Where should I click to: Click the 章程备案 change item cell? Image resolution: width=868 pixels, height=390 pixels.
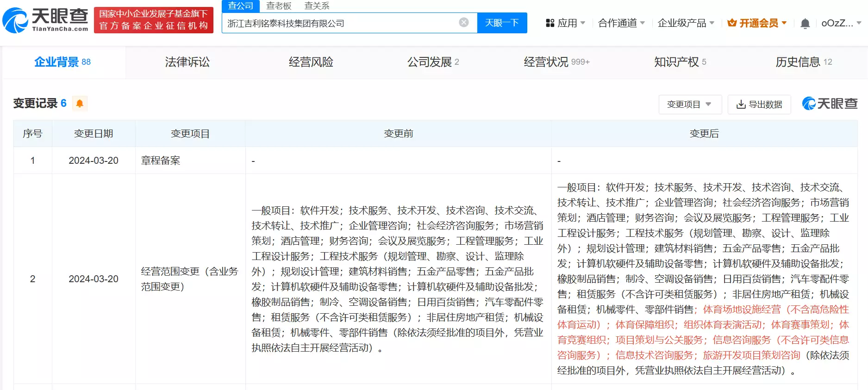pyautogui.click(x=190, y=161)
